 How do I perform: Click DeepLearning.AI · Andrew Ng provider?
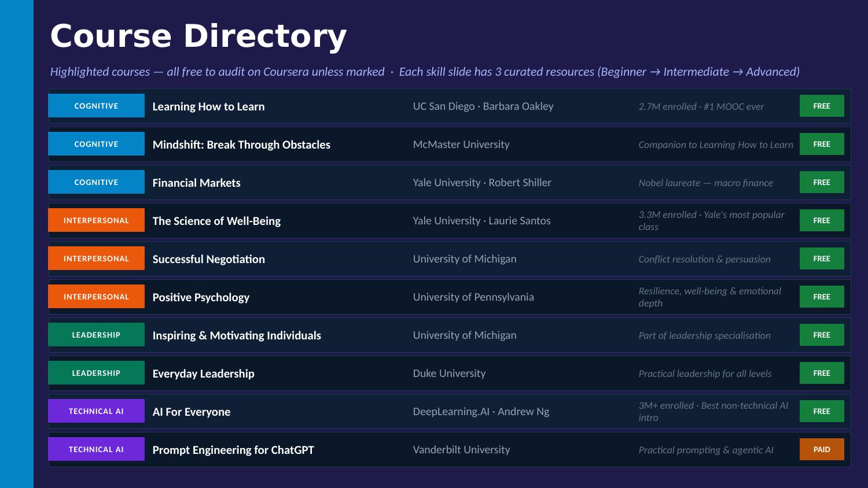coord(481,412)
